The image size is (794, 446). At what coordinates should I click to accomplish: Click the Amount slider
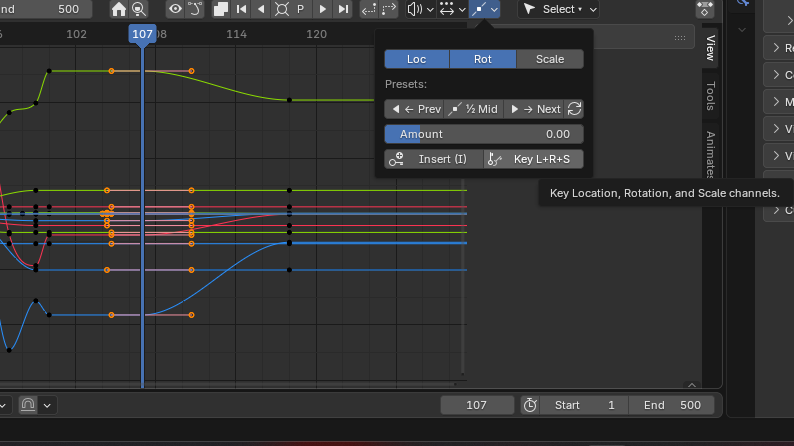tap(483, 134)
